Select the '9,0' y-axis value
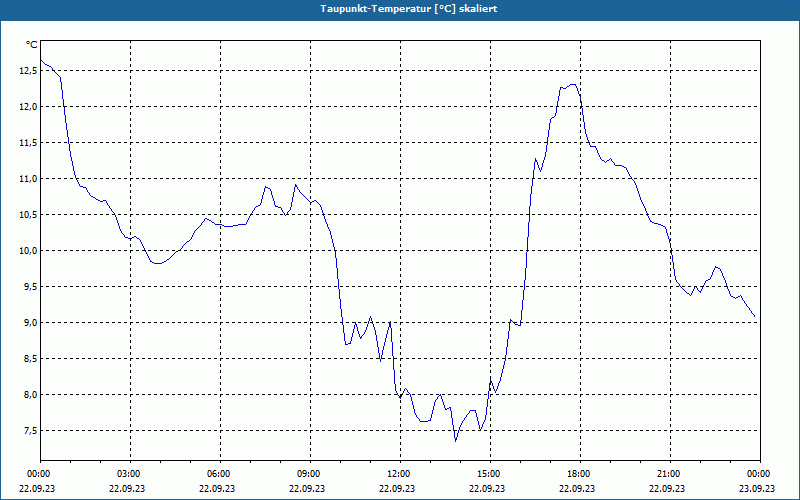The height and width of the screenshot is (500, 800). [x=30, y=322]
